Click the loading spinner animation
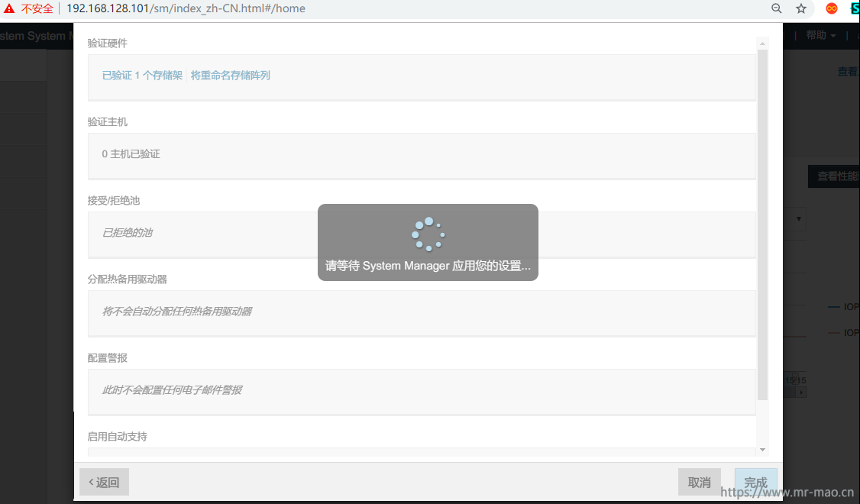The height and width of the screenshot is (504, 860). pyautogui.click(x=428, y=234)
